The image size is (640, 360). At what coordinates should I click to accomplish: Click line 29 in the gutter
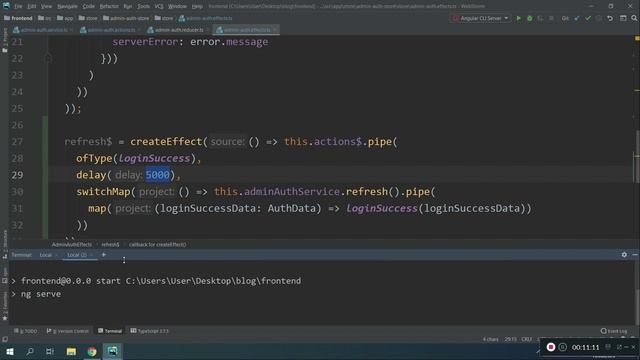click(17, 175)
